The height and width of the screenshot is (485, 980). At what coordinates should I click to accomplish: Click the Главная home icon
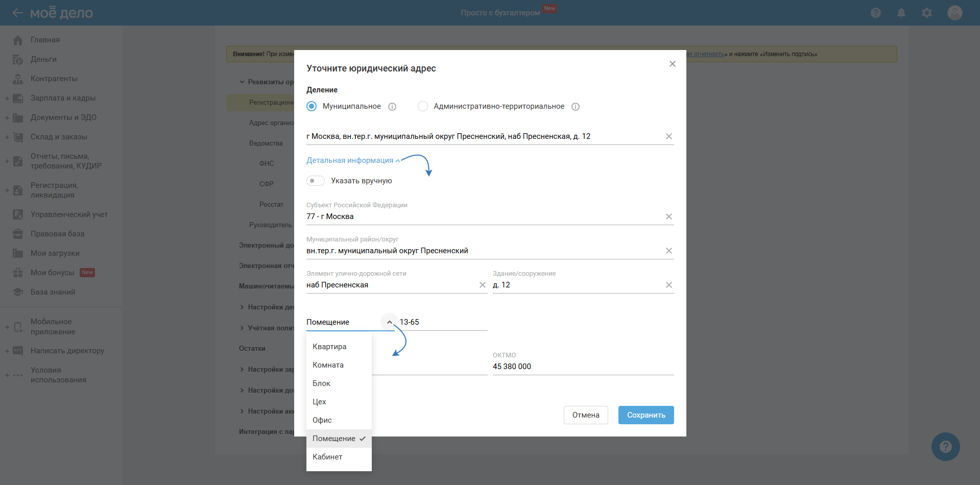coord(18,40)
